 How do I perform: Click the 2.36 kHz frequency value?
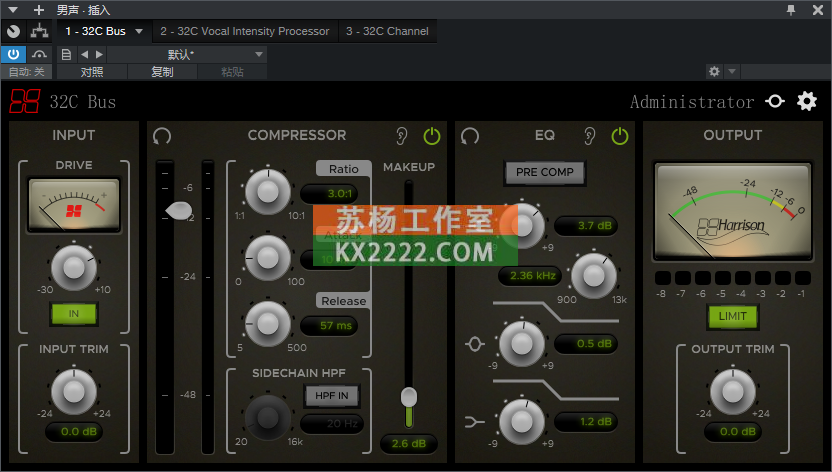click(530, 276)
